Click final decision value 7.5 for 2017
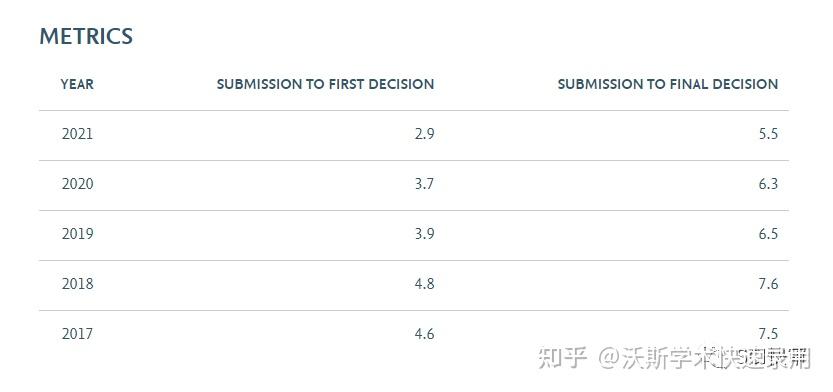Image resolution: width=833 pixels, height=392 pixels. pos(768,334)
